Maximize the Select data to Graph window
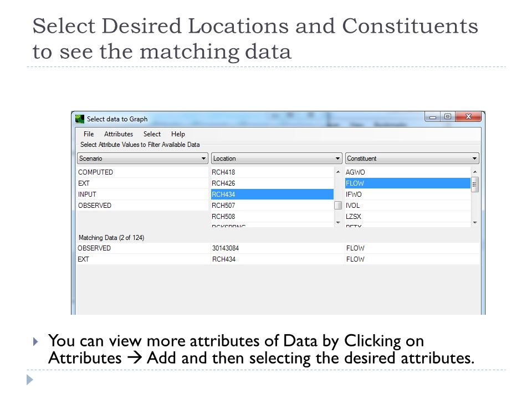 coord(448,117)
